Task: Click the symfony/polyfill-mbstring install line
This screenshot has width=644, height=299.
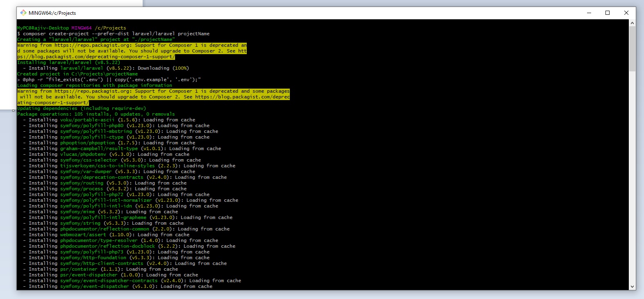Action: 121,131
